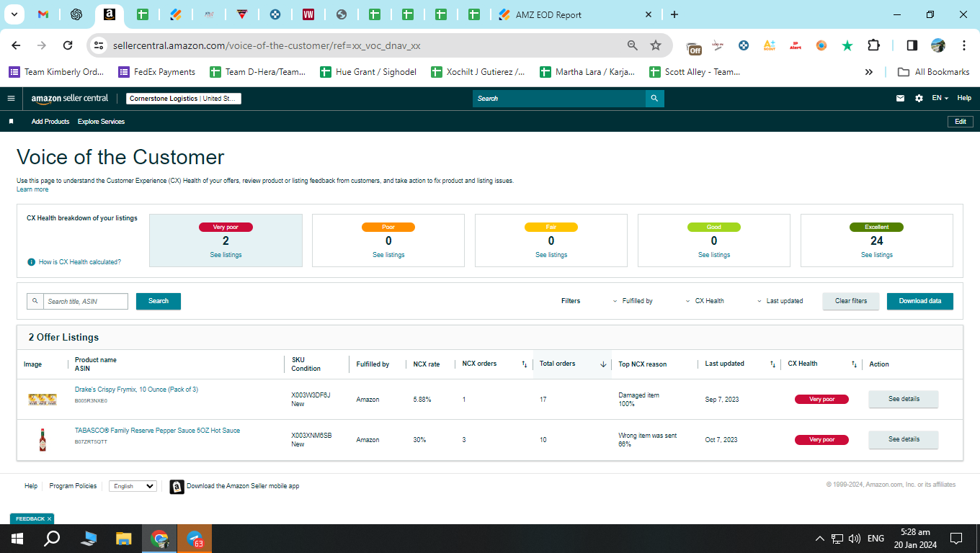Open the Chrome three-dot menu
Image resolution: width=980 pixels, height=553 pixels.
pos(964,45)
